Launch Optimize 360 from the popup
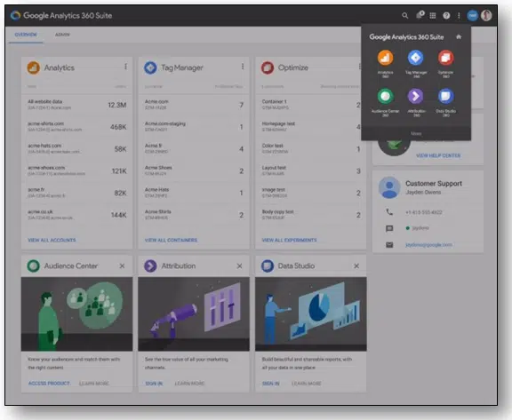Screen dimensions: 512x420 click(445, 64)
